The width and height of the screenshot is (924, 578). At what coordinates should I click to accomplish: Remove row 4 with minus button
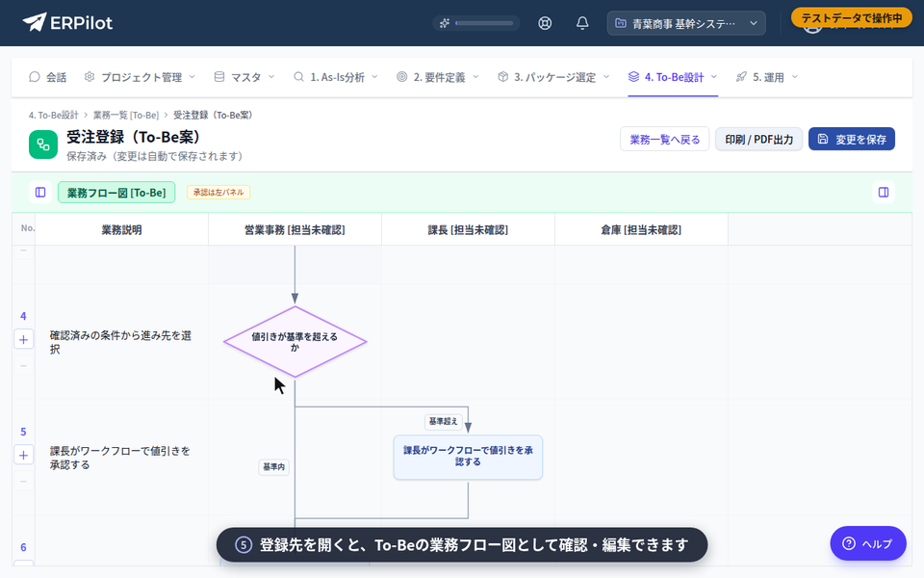[23, 366]
